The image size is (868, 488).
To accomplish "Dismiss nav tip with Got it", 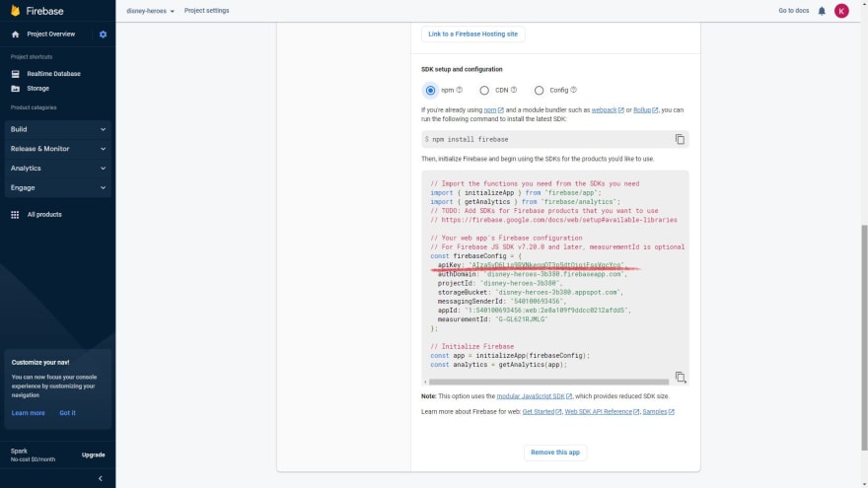I will pos(67,413).
